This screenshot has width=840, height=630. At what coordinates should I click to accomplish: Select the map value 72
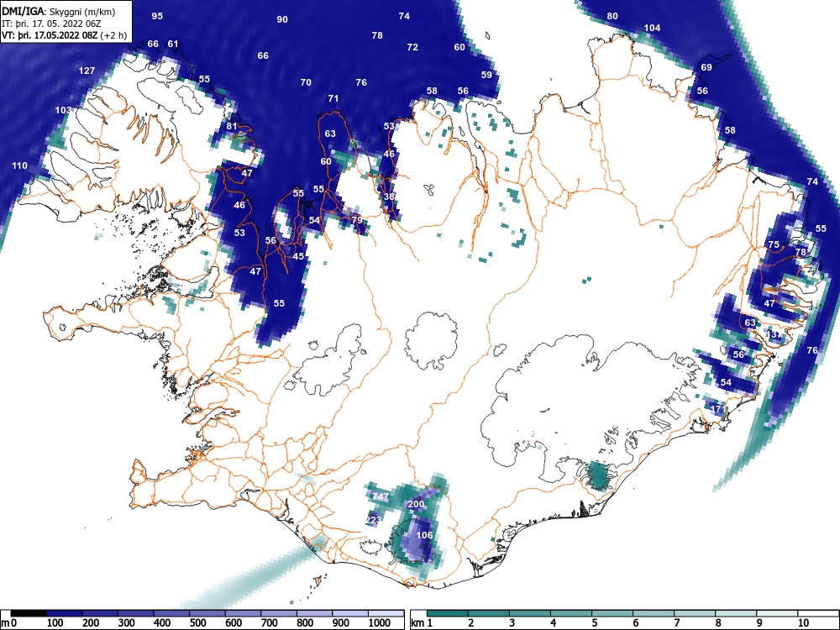click(x=412, y=47)
